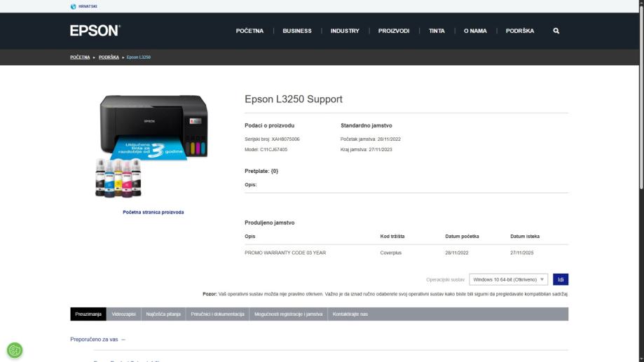Click the Coverplus market code cell
644x362 pixels.
[391, 253]
